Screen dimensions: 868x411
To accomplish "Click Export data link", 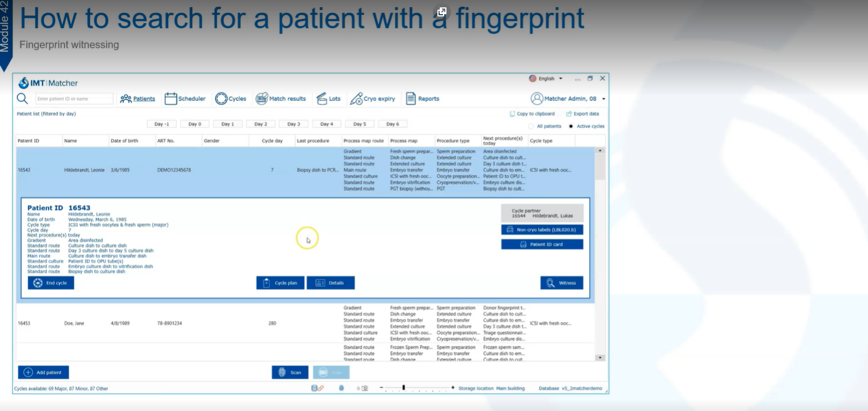I will 582,114.
